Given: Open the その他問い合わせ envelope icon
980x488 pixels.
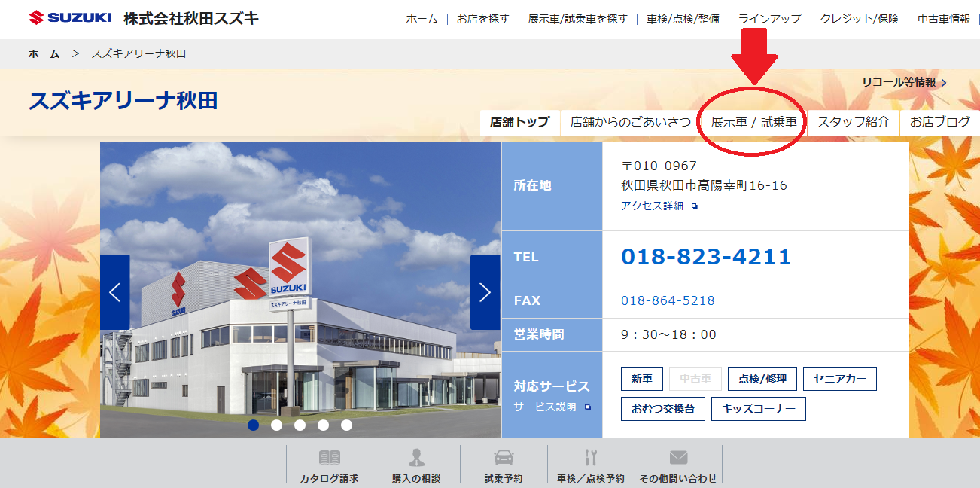Looking at the screenshot, I should (678, 457).
